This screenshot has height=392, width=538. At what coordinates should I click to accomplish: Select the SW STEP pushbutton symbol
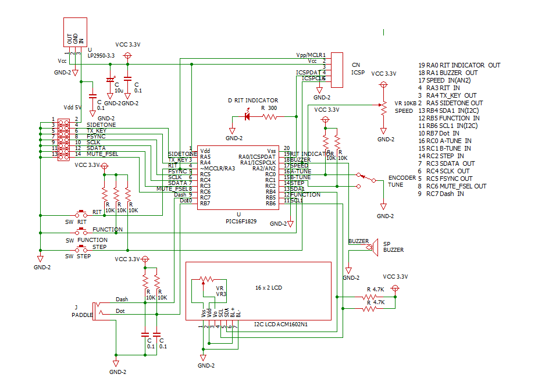click(81, 249)
